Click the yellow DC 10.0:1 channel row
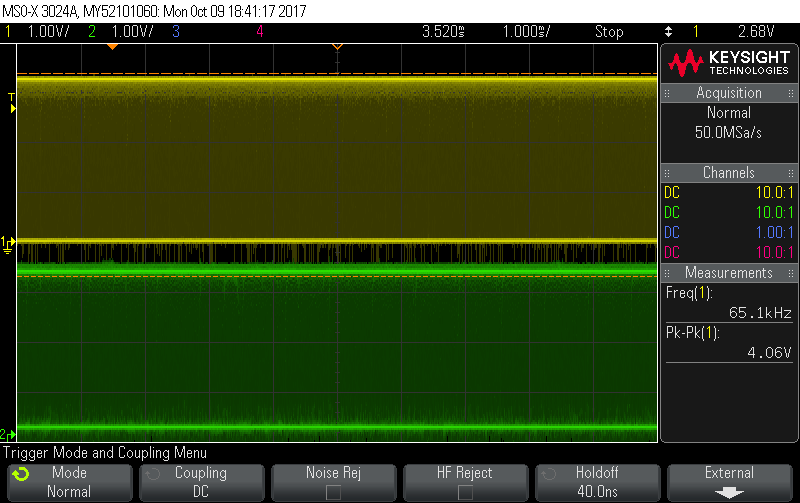The image size is (800, 503). pyautogui.click(x=729, y=192)
